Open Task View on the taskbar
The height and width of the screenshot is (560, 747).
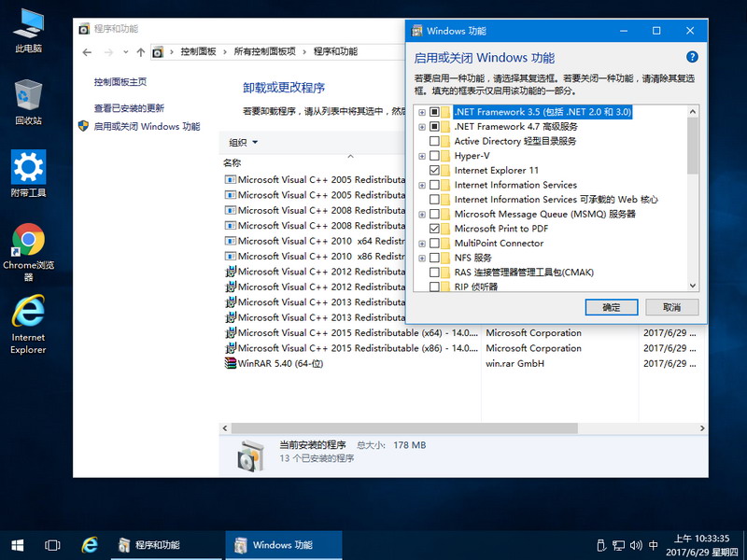(x=52, y=545)
